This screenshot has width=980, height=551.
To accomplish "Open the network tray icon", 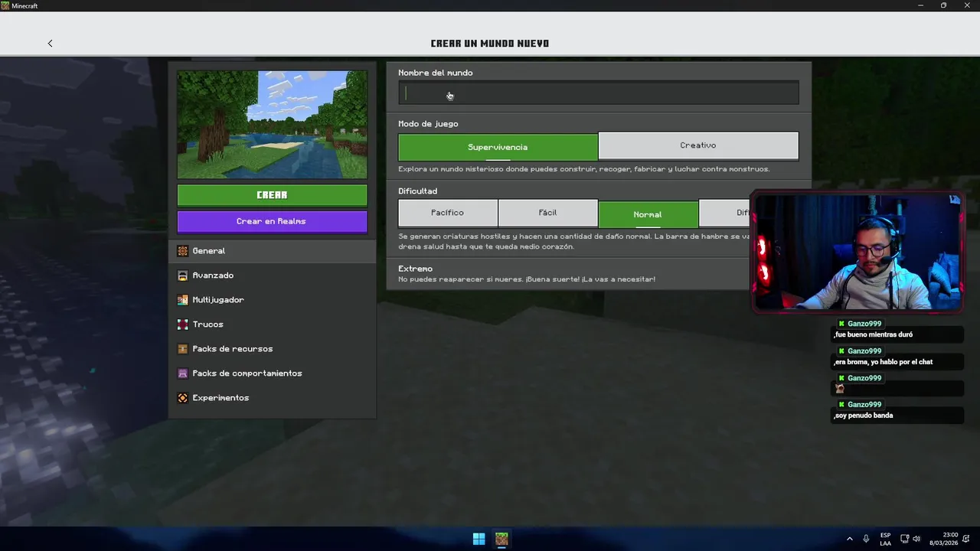I will tap(904, 539).
